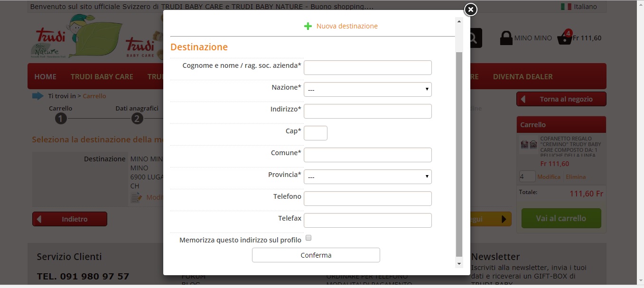Click the Torna al negozio button
The width and height of the screenshot is (644, 288).
click(x=561, y=99)
